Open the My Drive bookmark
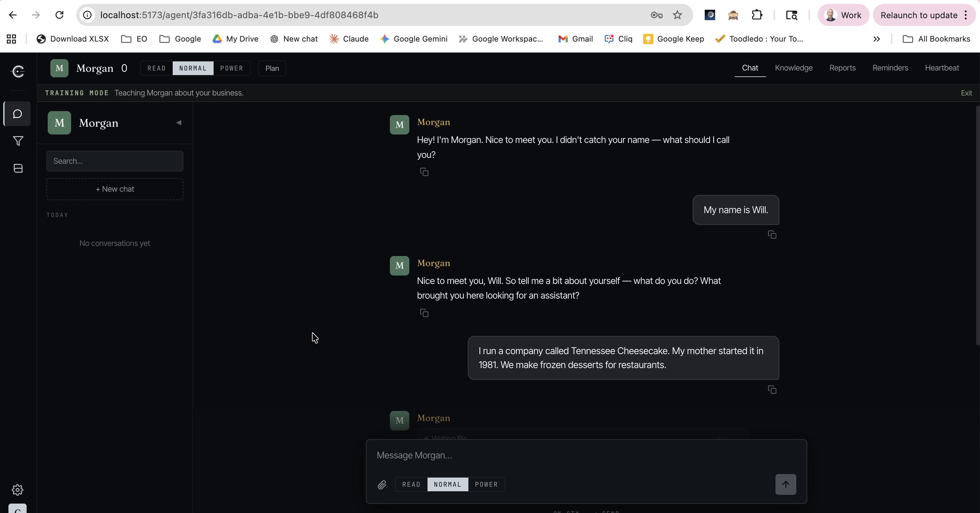 coord(235,39)
